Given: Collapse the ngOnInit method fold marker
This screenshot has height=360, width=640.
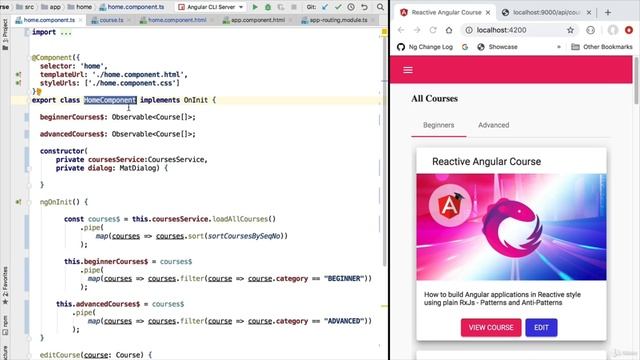Looking at the screenshot, I should point(29,202).
